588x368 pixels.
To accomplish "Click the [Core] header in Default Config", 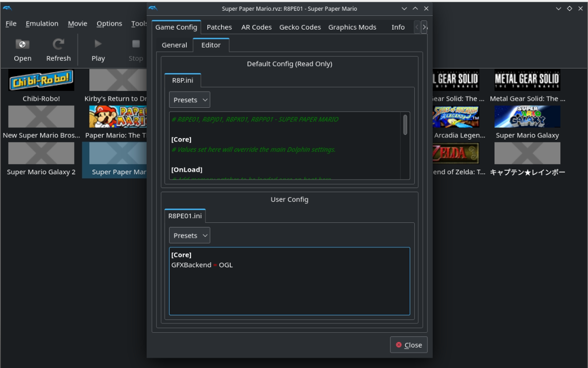I will [x=181, y=139].
